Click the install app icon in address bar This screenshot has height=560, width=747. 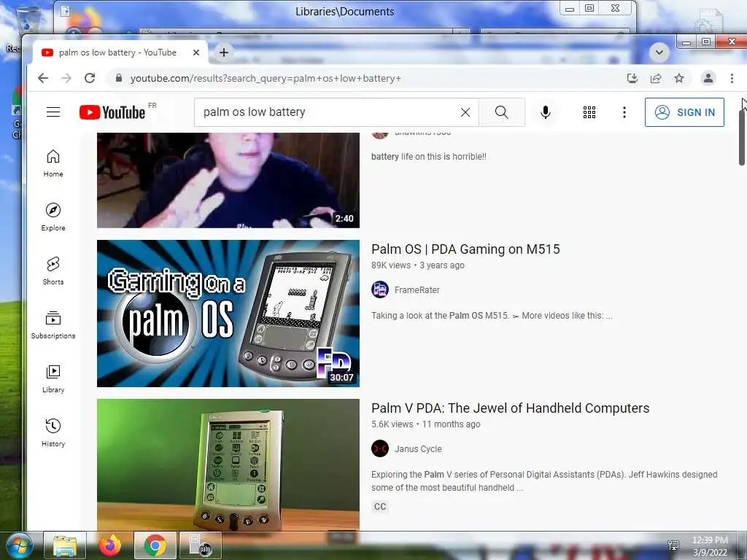click(x=632, y=78)
